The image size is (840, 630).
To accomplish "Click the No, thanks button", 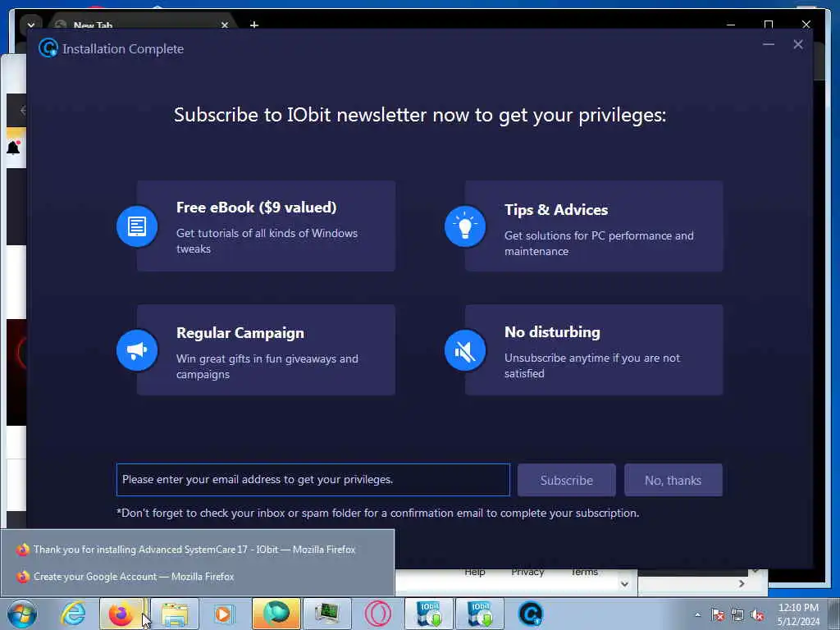I will pyautogui.click(x=673, y=480).
